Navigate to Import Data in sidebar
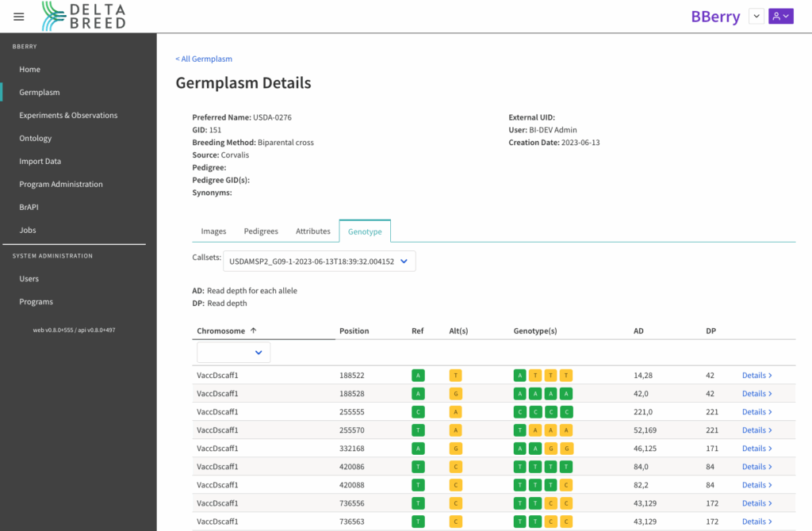The image size is (812, 531). (x=40, y=162)
